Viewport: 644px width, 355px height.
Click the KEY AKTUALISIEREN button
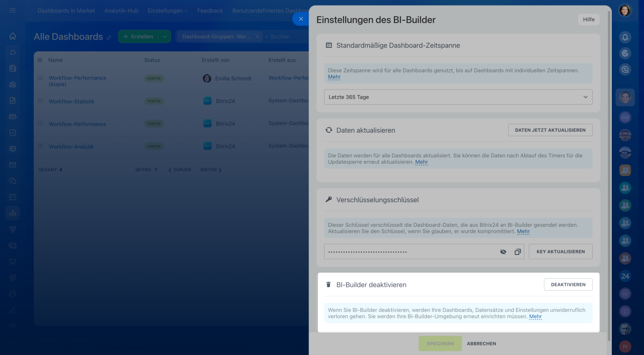tap(560, 252)
